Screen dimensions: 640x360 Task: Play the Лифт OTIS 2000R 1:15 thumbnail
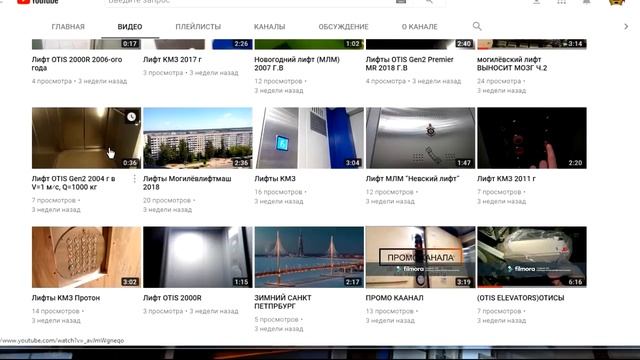(198, 257)
